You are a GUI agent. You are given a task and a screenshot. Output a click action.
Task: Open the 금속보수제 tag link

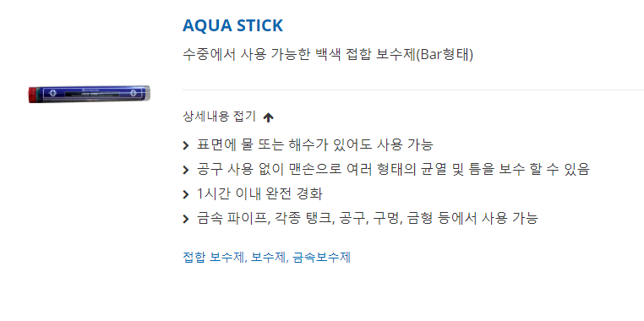321,258
